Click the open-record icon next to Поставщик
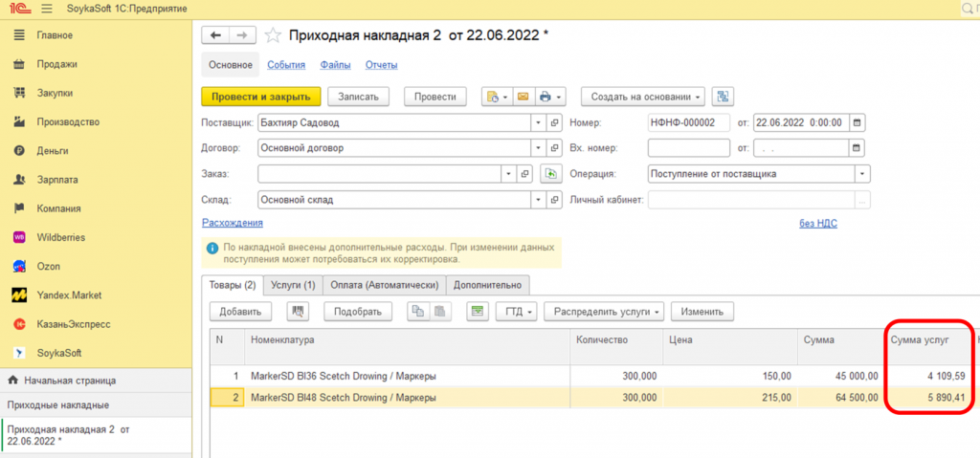Viewport: 980px width, 458px height. pos(553,122)
